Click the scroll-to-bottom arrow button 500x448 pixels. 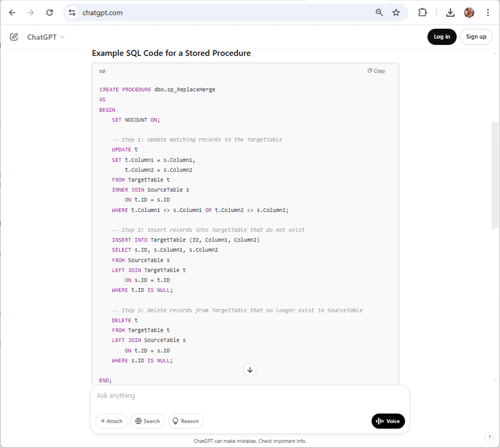[x=250, y=369]
